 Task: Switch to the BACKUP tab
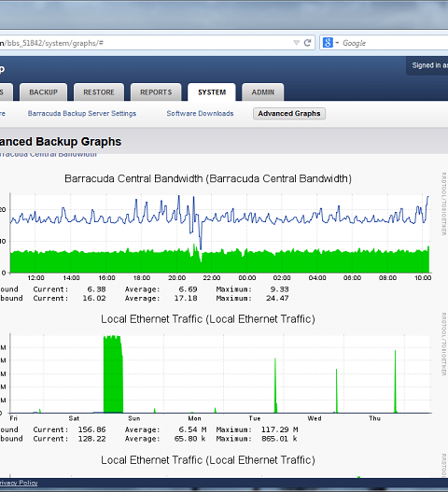(43, 92)
